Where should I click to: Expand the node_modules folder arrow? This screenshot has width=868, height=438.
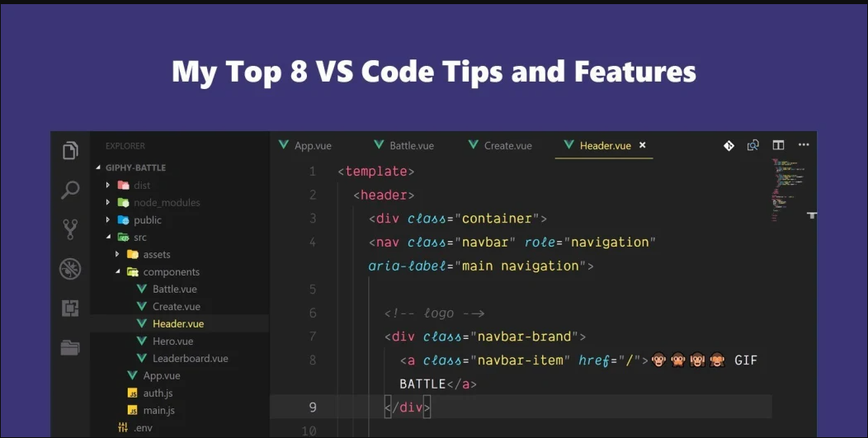pyautogui.click(x=108, y=202)
